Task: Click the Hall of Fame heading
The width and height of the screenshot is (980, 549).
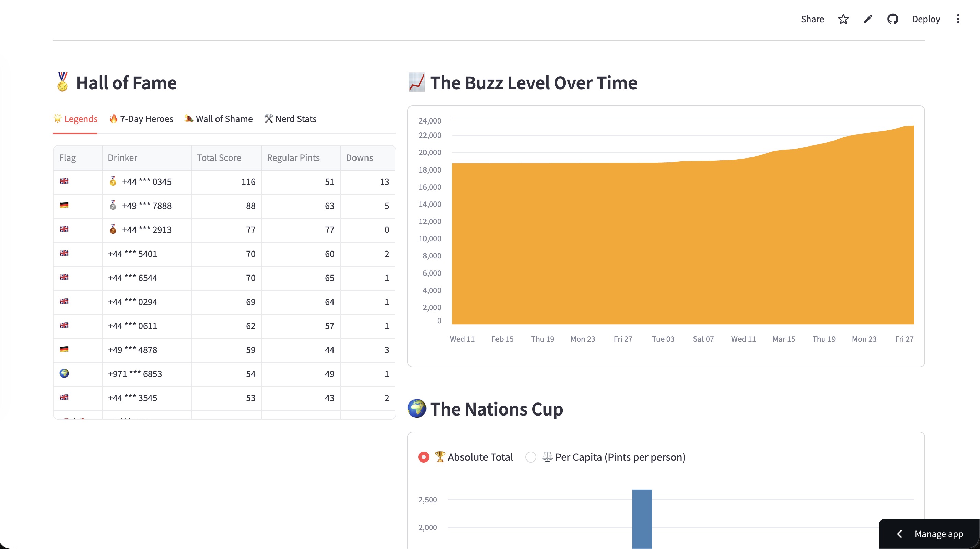Action: click(x=126, y=83)
